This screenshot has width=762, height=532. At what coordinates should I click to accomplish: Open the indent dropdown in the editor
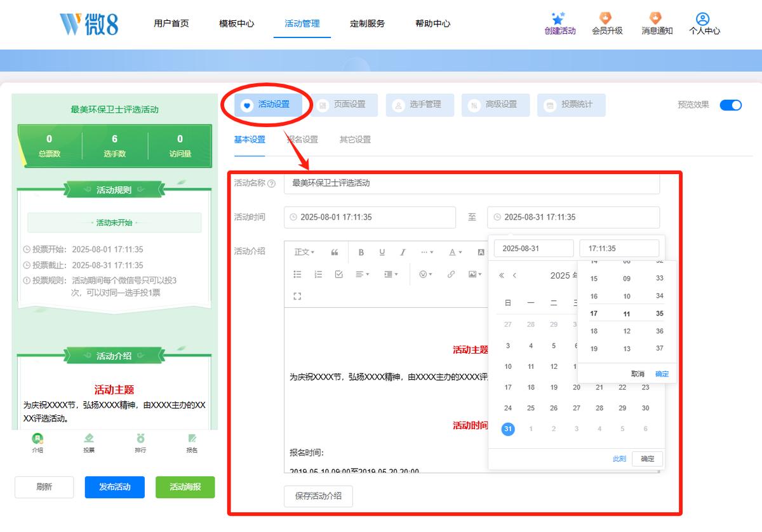click(391, 274)
